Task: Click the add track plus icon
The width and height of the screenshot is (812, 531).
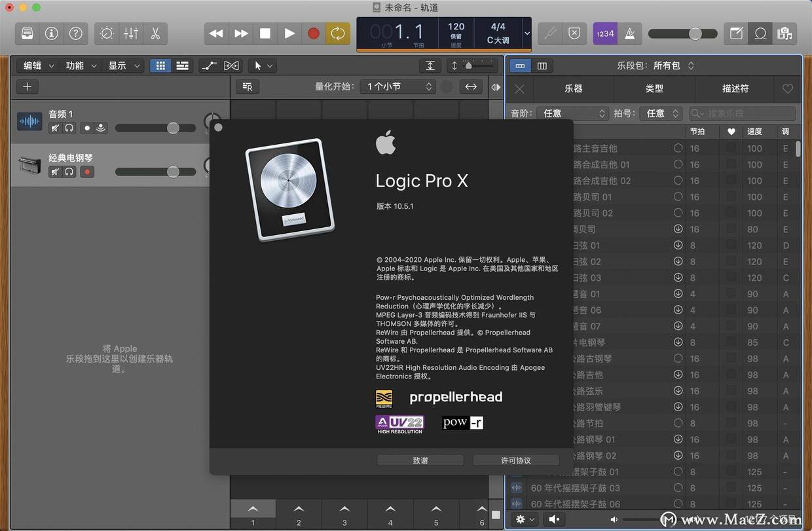Action: click(27, 86)
